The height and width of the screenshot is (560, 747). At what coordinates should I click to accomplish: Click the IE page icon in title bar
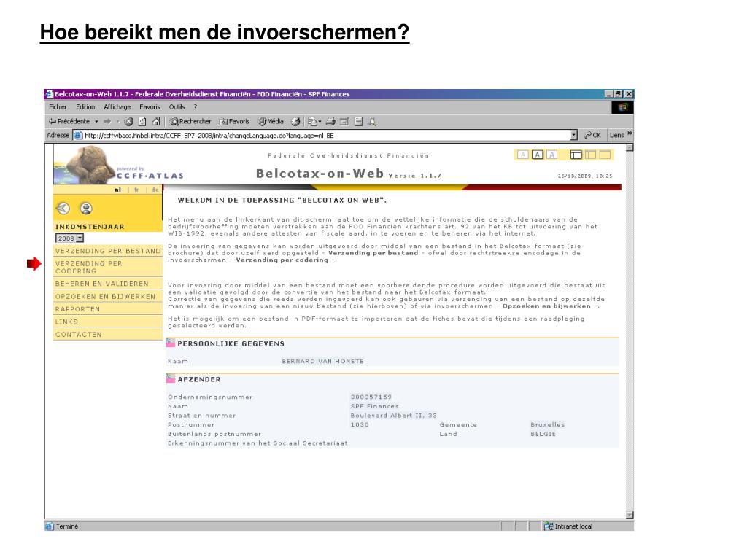49,94
